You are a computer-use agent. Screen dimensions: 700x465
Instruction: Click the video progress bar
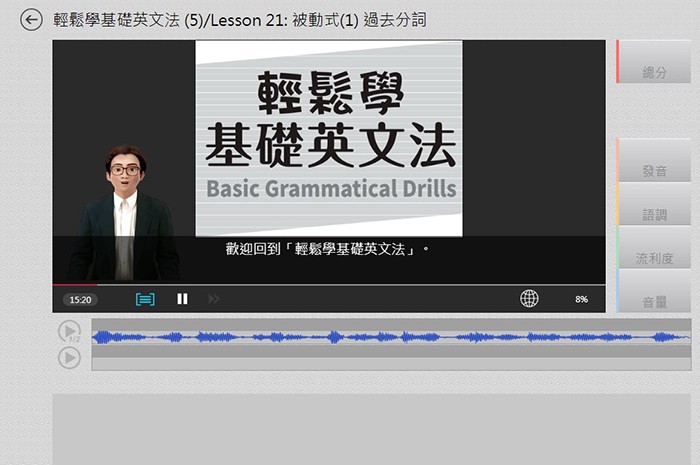(x=329, y=285)
